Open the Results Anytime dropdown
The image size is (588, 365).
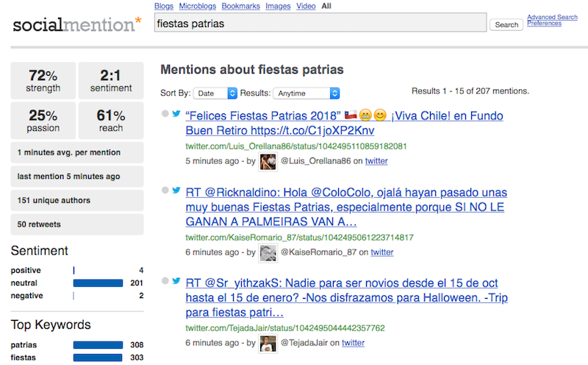[306, 93]
